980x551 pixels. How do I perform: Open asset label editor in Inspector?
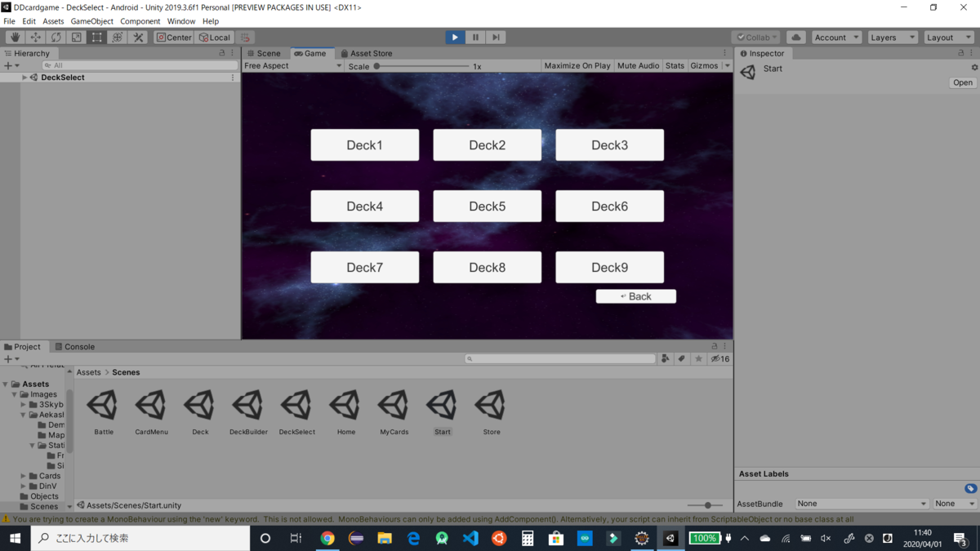(x=970, y=488)
